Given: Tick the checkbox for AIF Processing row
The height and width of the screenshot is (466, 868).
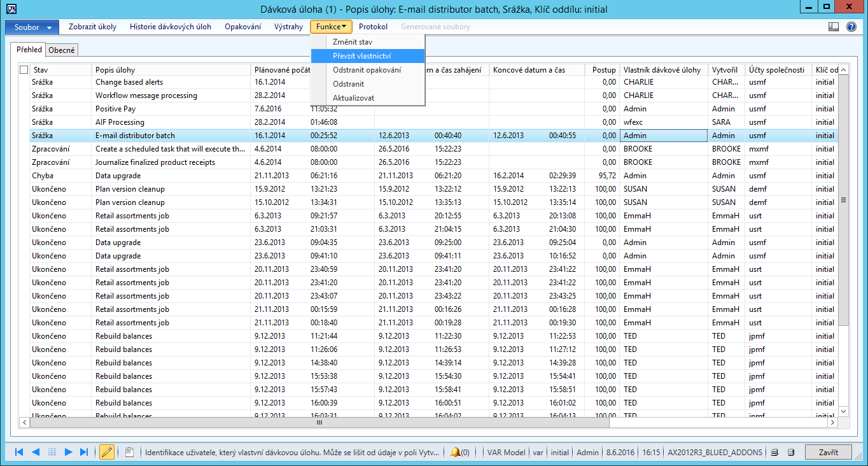Looking at the screenshot, I should 24,122.
